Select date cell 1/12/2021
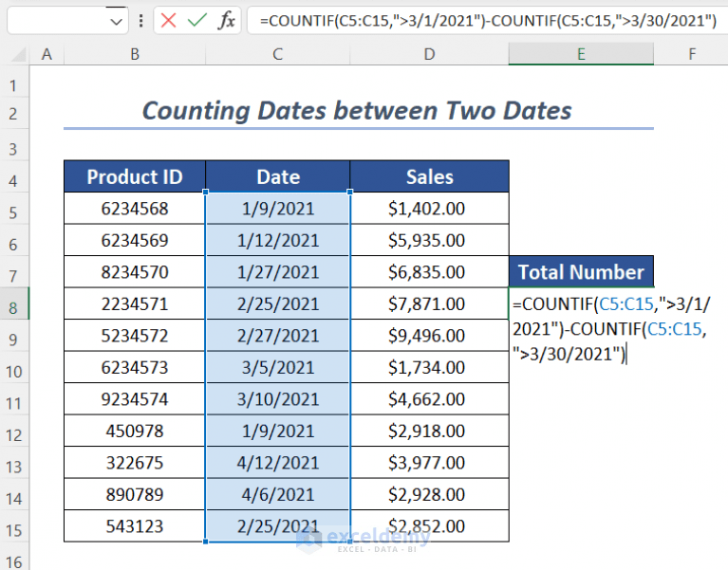728x570 pixels. point(278,240)
